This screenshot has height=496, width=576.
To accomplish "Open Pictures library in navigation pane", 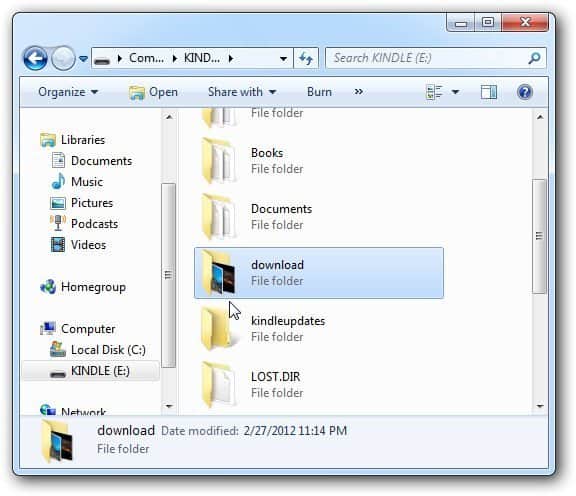I will pyautogui.click(x=92, y=203).
